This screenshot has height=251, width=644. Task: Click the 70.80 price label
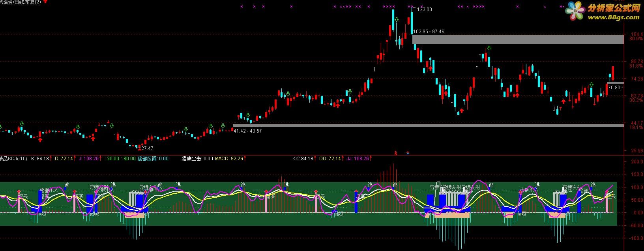pyautogui.click(x=615, y=88)
